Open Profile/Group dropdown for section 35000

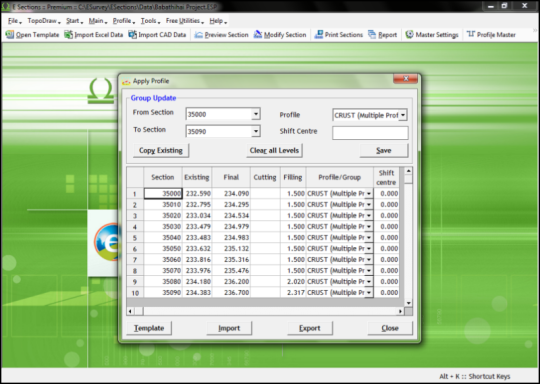[x=368, y=194]
